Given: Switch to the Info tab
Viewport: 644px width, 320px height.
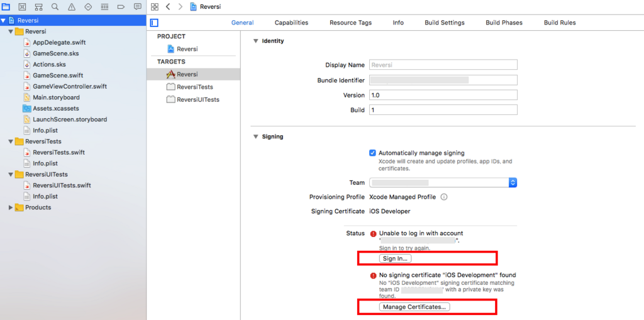Looking at the screenshot, I should click(x=398, y=23).
